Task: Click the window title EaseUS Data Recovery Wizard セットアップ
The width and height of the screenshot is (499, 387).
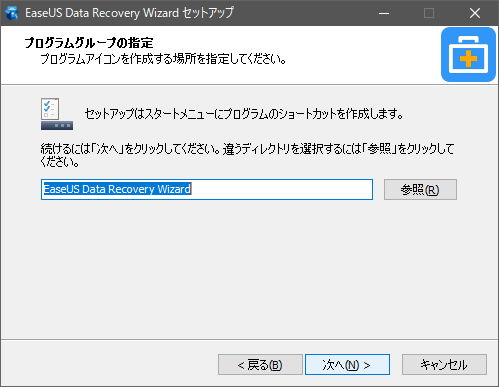Action: (129, 13)
